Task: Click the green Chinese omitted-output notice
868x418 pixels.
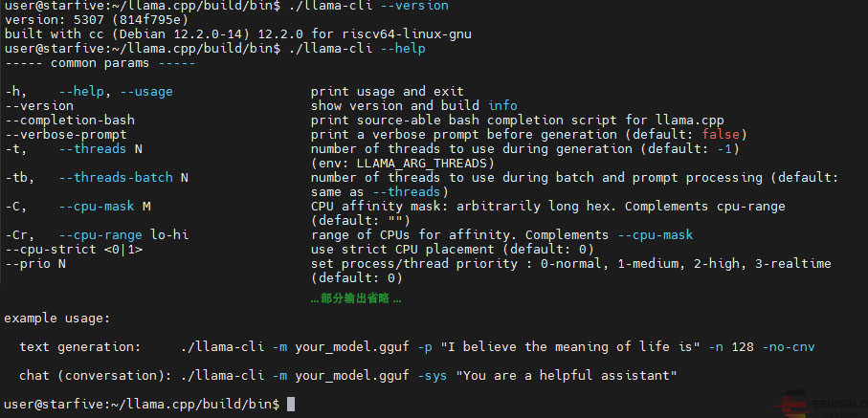Action: [356, 298]
